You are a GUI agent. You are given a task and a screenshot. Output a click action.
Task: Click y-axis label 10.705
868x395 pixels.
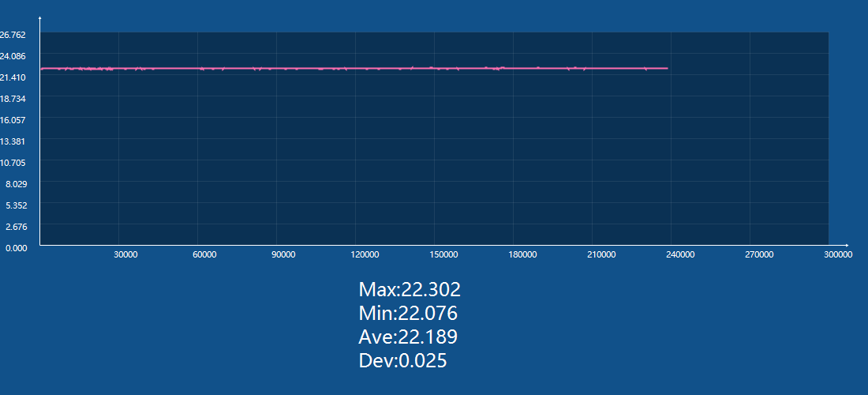[13, 163]
